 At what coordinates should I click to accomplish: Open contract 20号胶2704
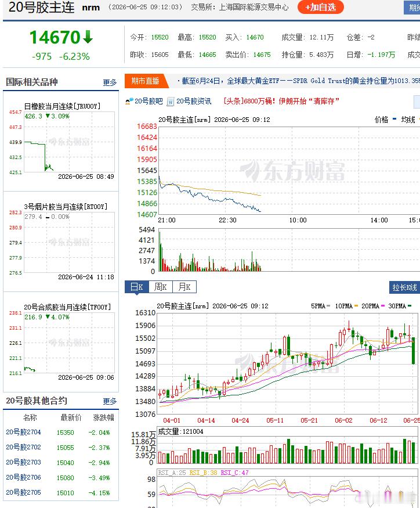[x=23, y=432]
